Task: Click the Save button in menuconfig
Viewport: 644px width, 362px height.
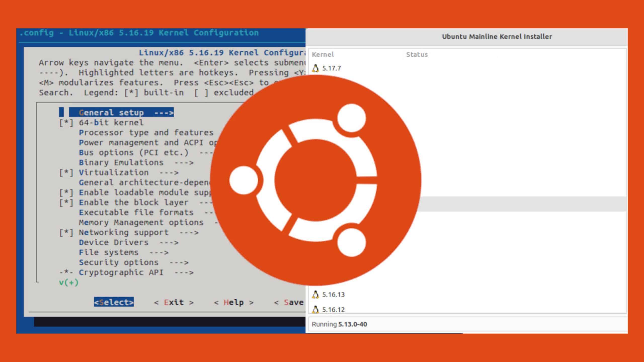Action: click(x=289, y=302)
